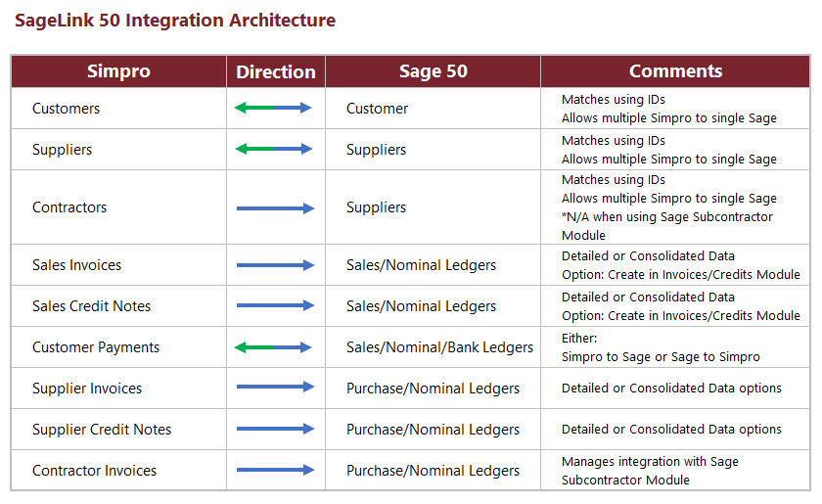Click the Sage 50 column header
The image size is (822, 504).
click(433, 71)
